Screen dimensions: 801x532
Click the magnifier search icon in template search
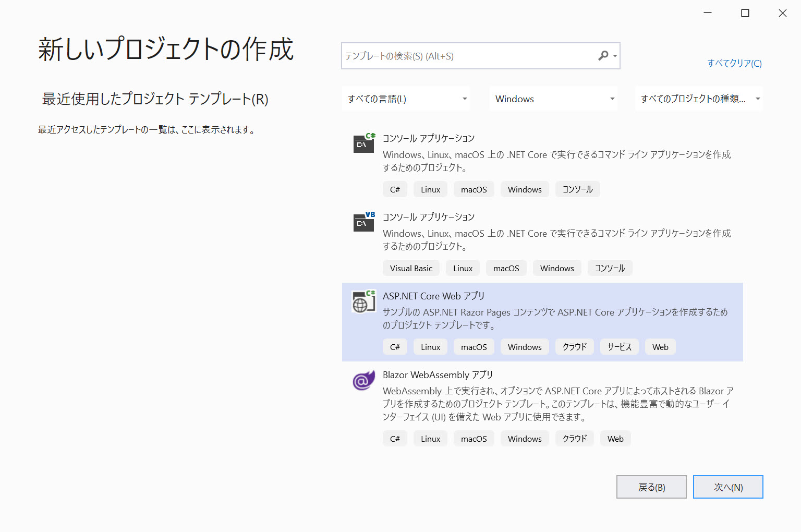click(x=603, y=56)
